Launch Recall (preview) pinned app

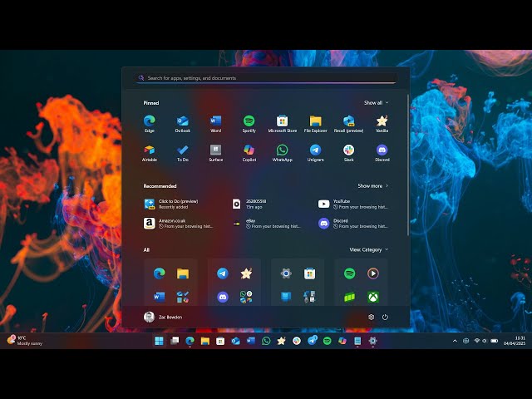349,124
